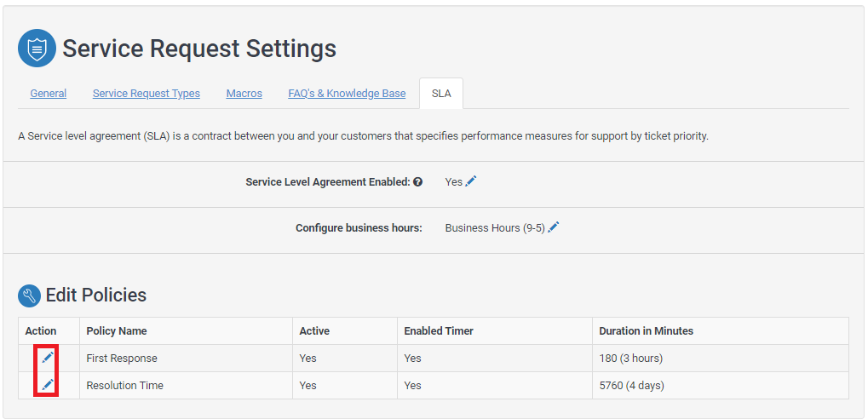Screen dimensions: 868x419
Task: Select the First Response policy name cell
Action: [x=186, y=359]
